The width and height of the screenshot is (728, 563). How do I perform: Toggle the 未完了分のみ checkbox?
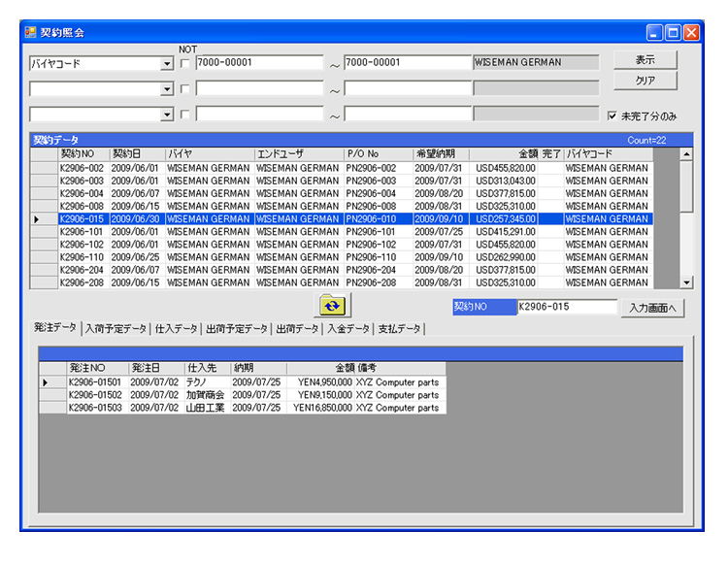[612, 116]
